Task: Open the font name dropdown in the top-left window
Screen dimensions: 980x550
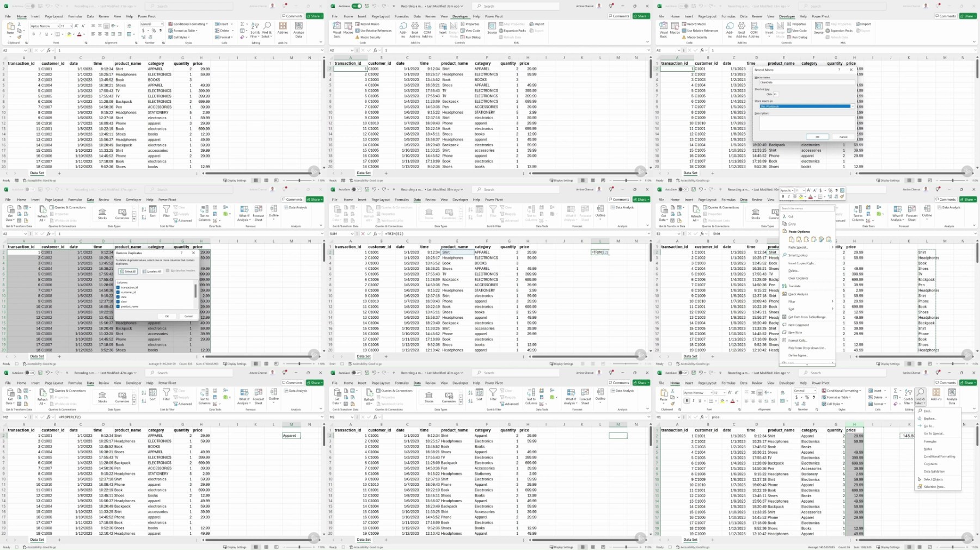Action: (x=58, y=26)
